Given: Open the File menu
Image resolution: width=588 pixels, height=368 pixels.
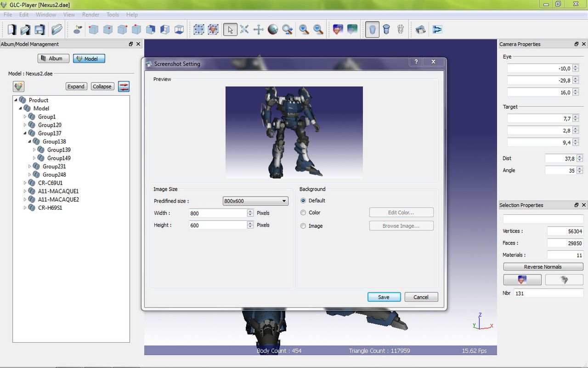Looking at the screenshot, I should [8, 15].
